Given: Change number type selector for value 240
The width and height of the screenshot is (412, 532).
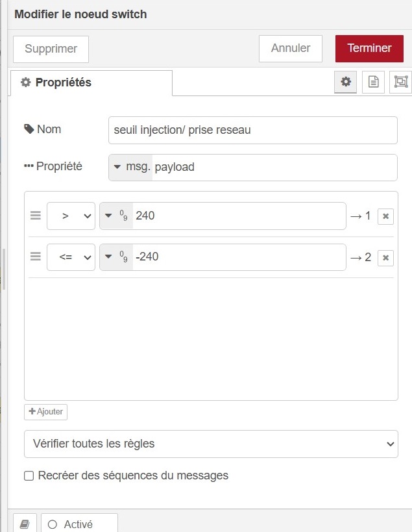Looking at the screenshot, I should point(117,216).
